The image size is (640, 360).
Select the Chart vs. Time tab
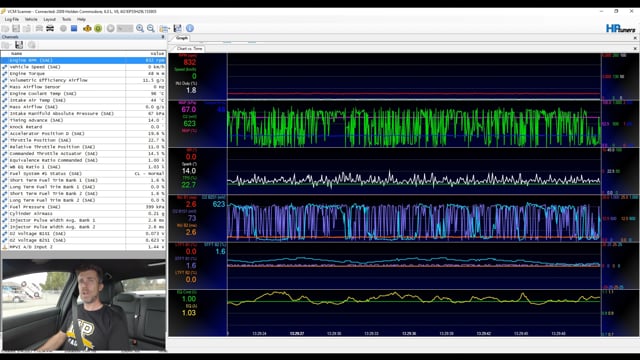pyautogui.click(x=189, y=49)
